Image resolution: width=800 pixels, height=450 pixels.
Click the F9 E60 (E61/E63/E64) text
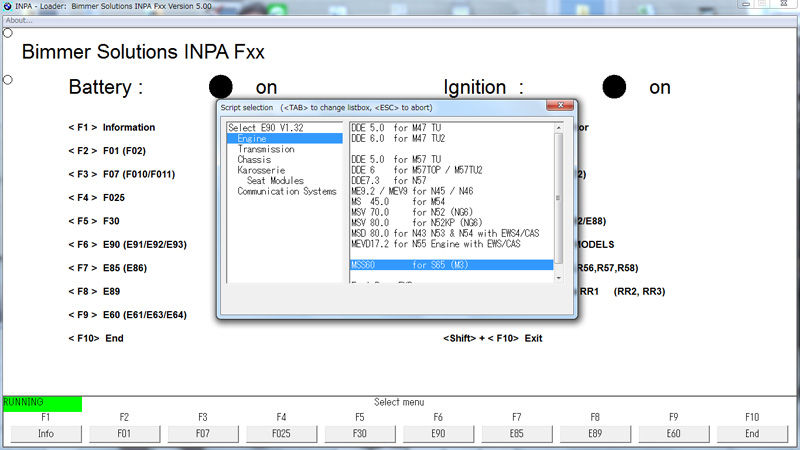[x=128, y=315]
